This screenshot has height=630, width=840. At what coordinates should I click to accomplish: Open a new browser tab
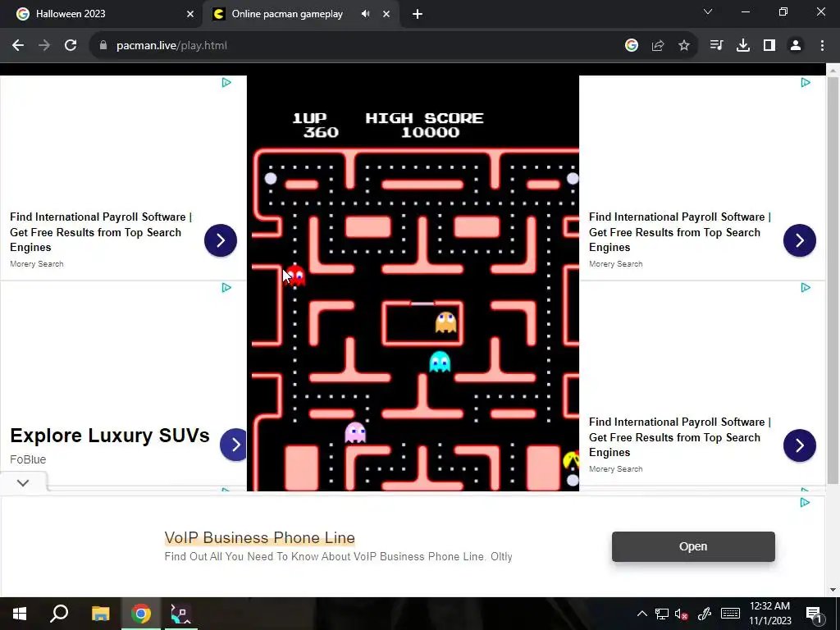pos(418,14)
